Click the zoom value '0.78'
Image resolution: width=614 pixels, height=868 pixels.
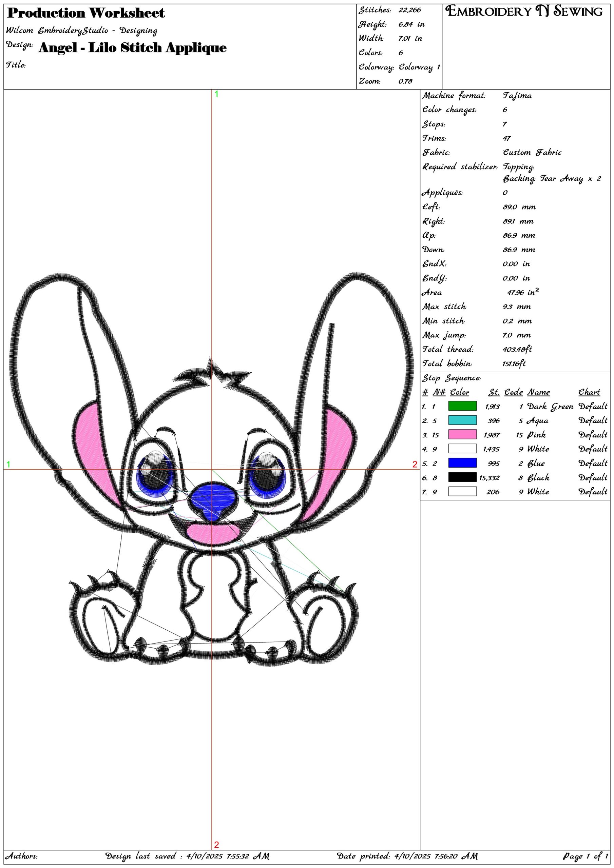pyautogui.click(x=405, y=81)
